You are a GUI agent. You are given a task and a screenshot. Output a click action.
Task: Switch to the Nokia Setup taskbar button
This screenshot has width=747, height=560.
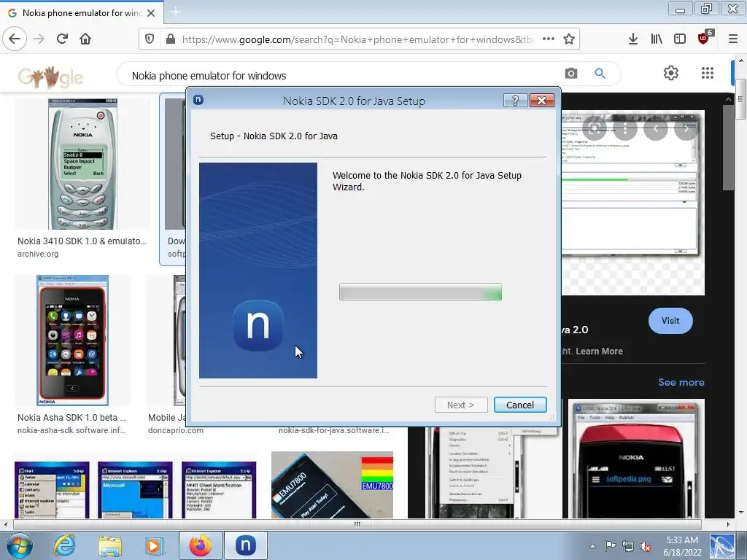[246, 545]
